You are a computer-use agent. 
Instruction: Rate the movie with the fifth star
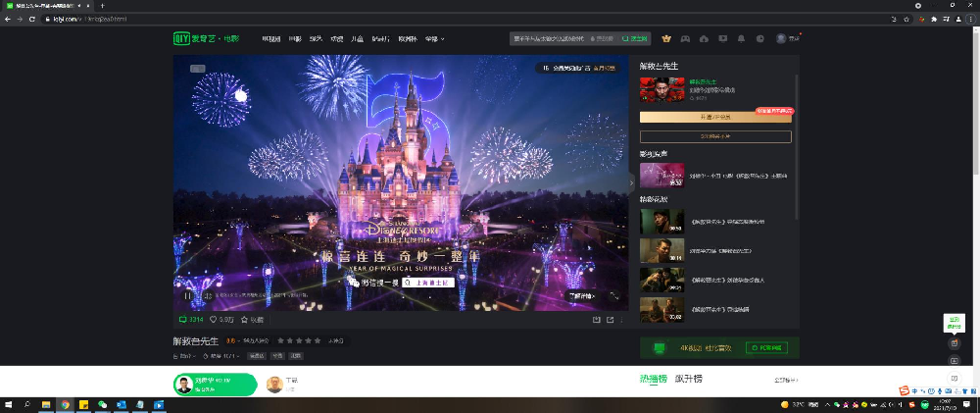pos(318,341)
